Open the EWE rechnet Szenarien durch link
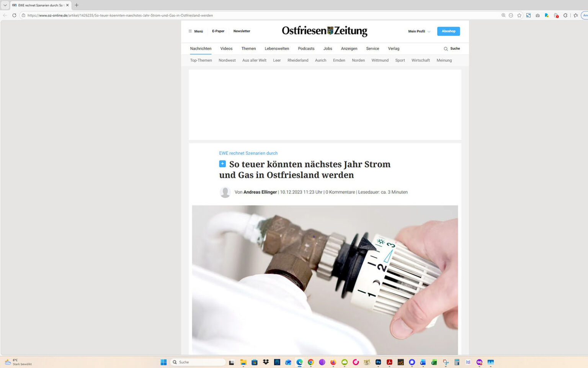 (x=248, y=153)
